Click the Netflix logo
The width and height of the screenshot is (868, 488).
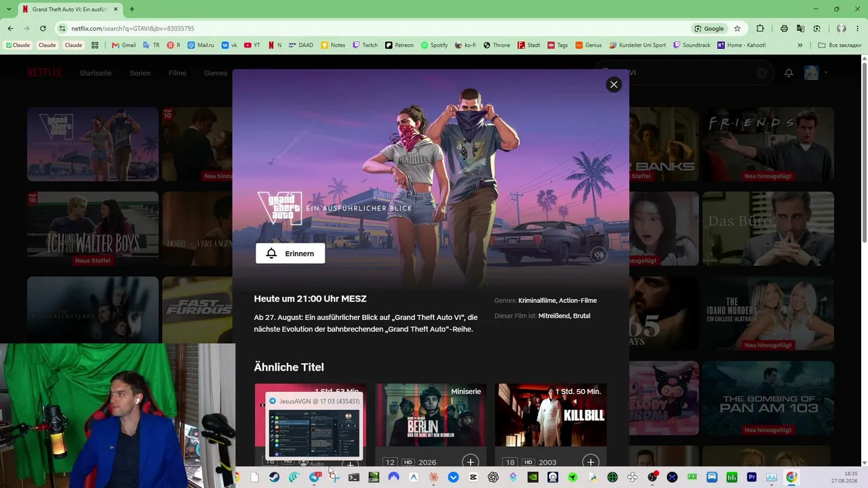[44, 73]
